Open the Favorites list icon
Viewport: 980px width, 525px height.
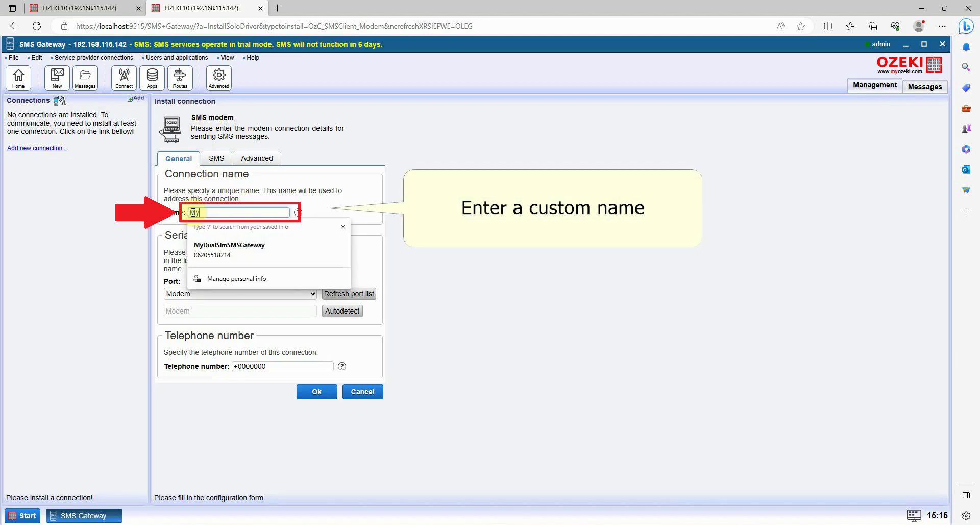point(850,26)
